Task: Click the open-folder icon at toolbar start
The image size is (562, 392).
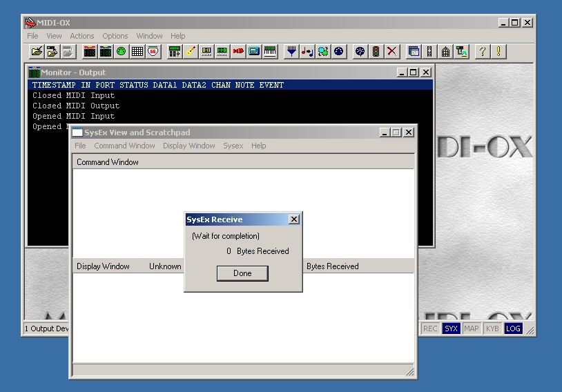Action: (x=37, y=52)
